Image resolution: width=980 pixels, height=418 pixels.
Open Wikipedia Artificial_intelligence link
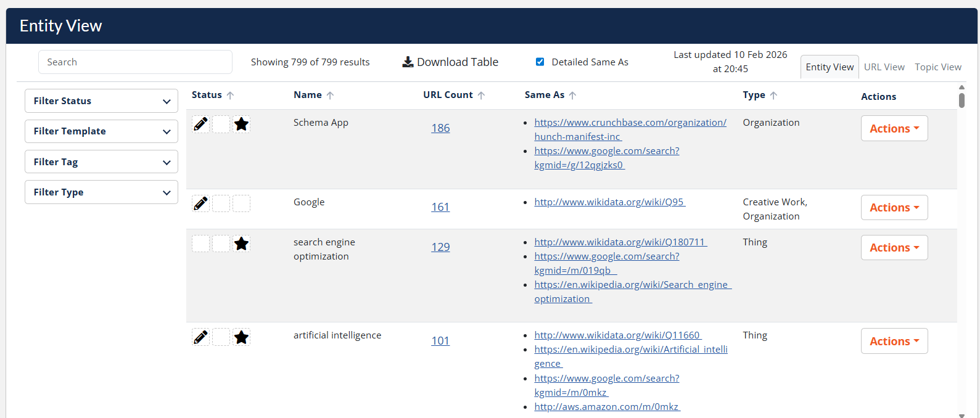[x=631, y=356]
